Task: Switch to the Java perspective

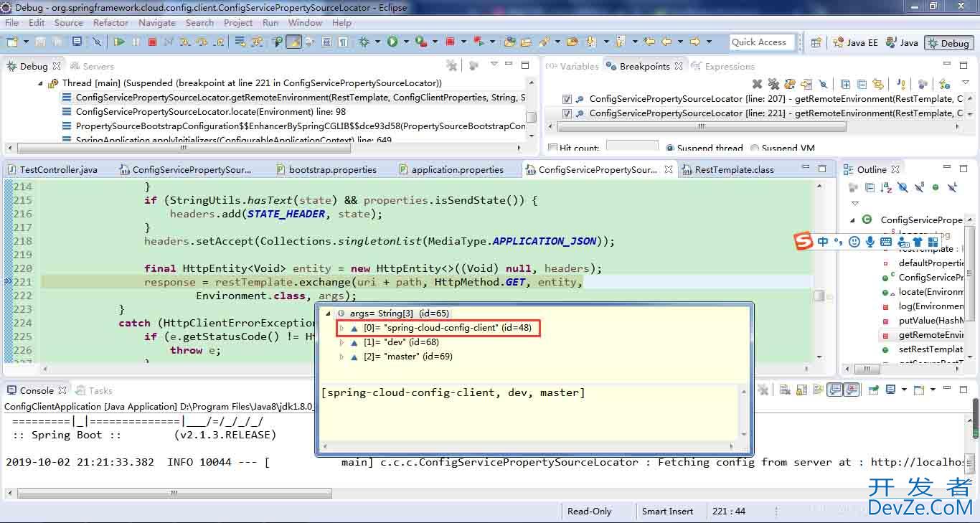Action: tap(902, 42)
